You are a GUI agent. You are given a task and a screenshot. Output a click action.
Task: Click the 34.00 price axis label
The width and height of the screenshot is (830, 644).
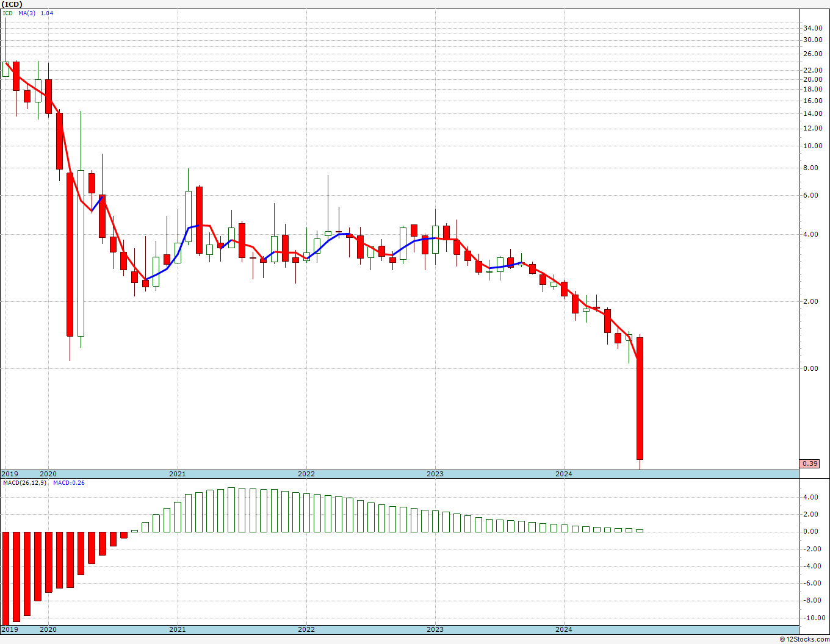coord(812,28)
